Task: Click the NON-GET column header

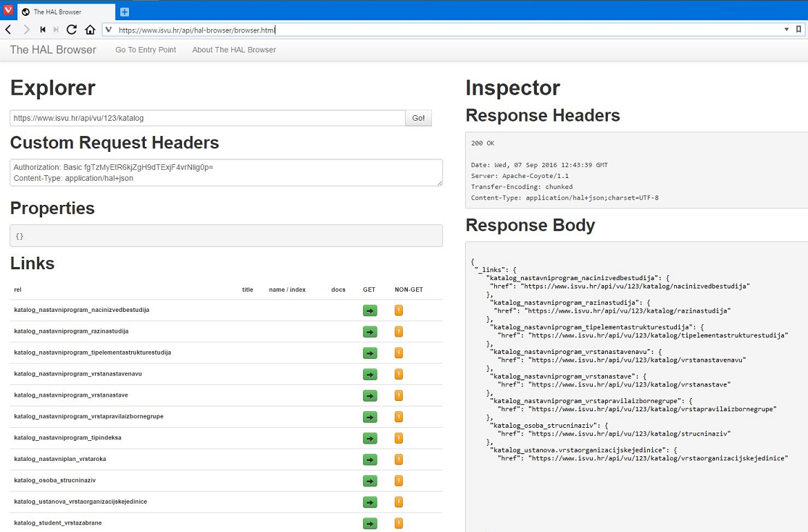Action: click(408, 290)
